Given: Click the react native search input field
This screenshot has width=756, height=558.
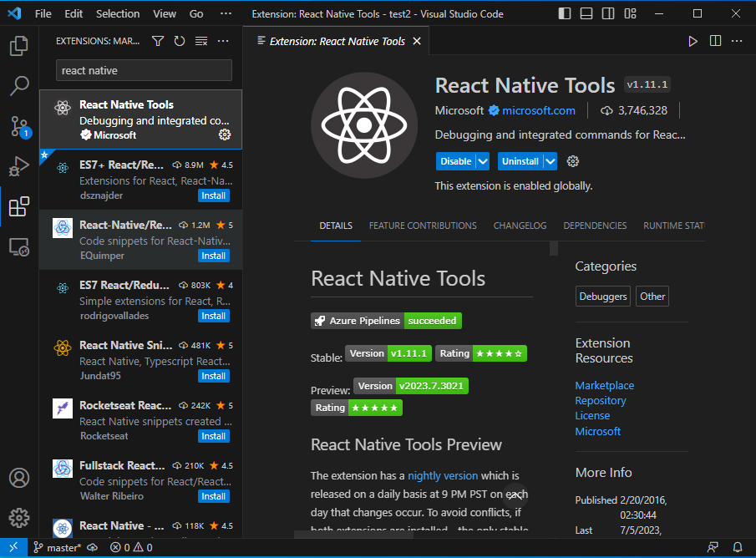Looking at the screenshot, I should [143, 71].
